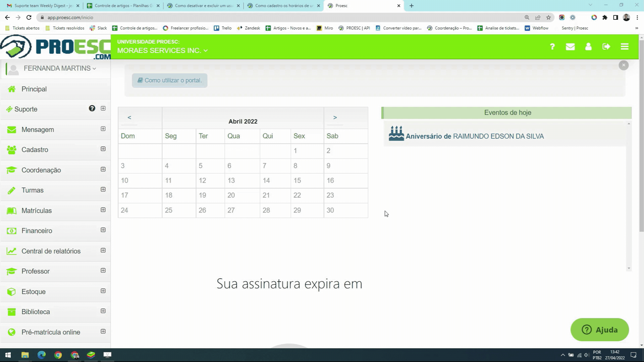
Task: Expand the Cadastro sidebar section
Action: click(103, 149)
